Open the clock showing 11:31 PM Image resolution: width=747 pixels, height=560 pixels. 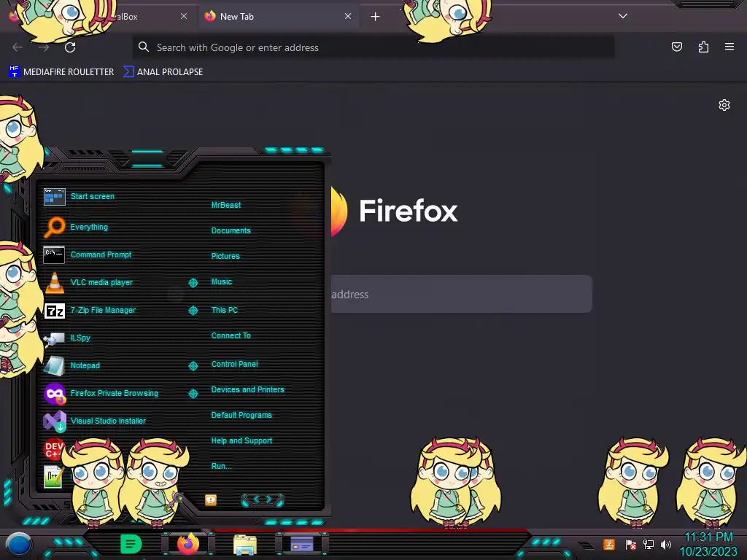(x=708, y=544)
